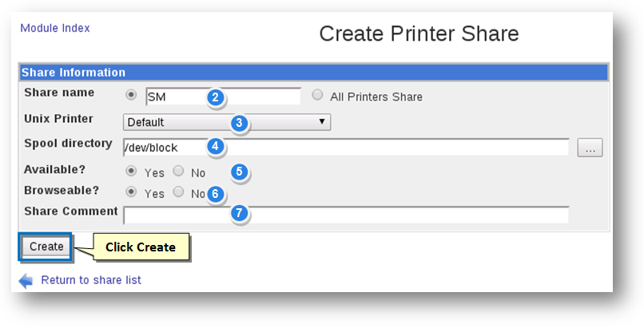644x328 pixels.
Task: Click the blue back arrow icon
Action: (x=26, y=280)
